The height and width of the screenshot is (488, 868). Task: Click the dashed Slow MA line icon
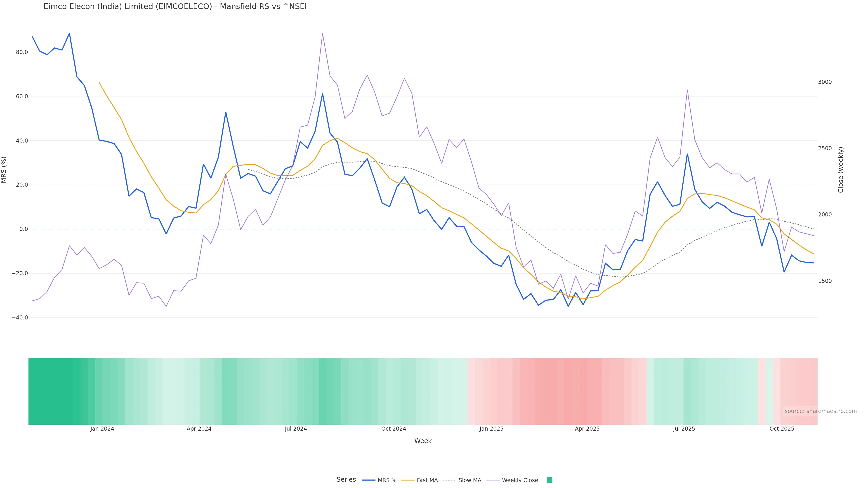coord(449,480)
